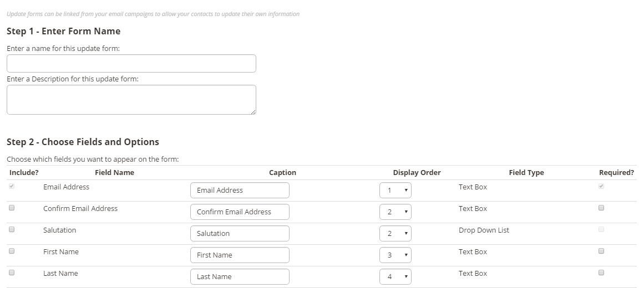The height and width of the screenshot is (288, 644).
Task: Click the update form description textarea
Action: pos(131,100)
